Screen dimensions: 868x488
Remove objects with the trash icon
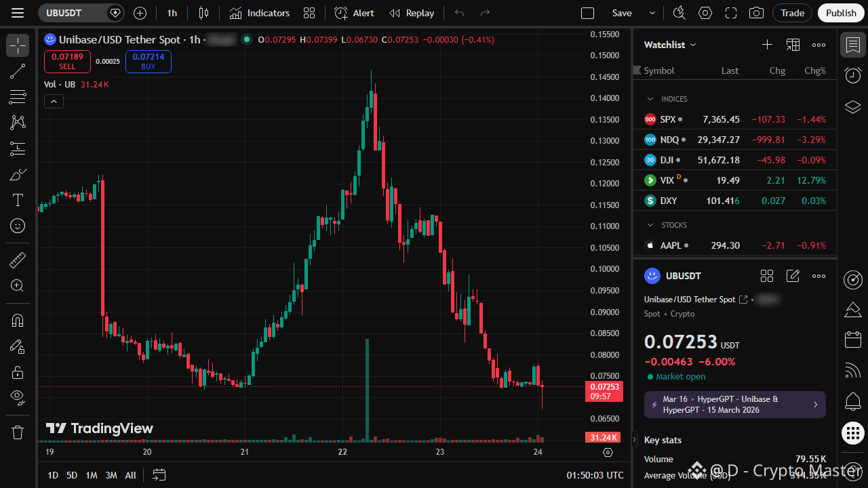[x=18, y=432]
